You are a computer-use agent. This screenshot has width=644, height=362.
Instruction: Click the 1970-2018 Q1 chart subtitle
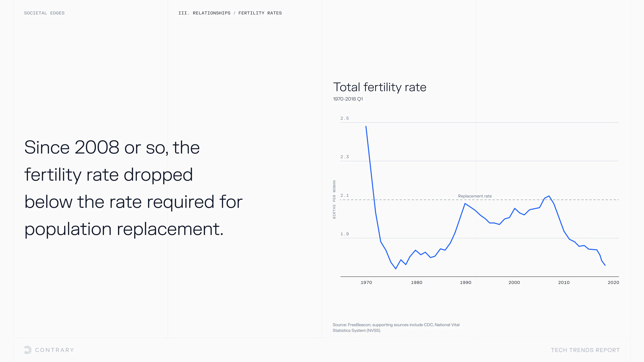348,99
